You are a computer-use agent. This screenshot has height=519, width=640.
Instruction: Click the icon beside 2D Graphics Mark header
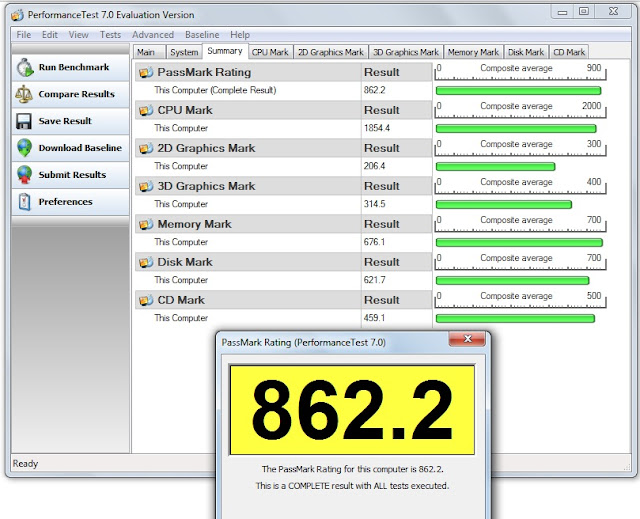pos(146,149)
